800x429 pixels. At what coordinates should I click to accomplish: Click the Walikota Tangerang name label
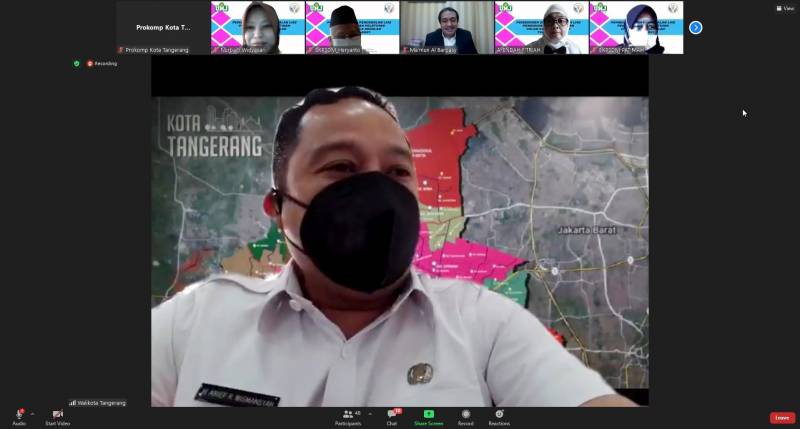click(98, 403)
